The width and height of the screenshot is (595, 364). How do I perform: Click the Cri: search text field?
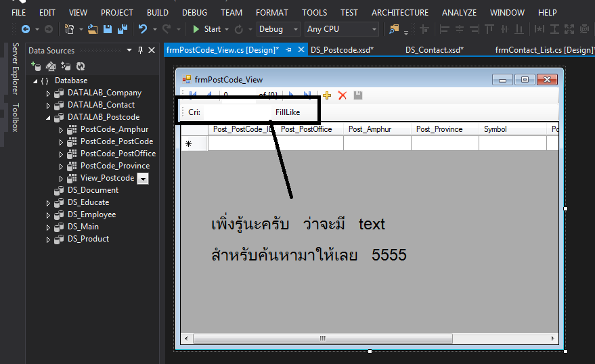click(x=236, y=112)
